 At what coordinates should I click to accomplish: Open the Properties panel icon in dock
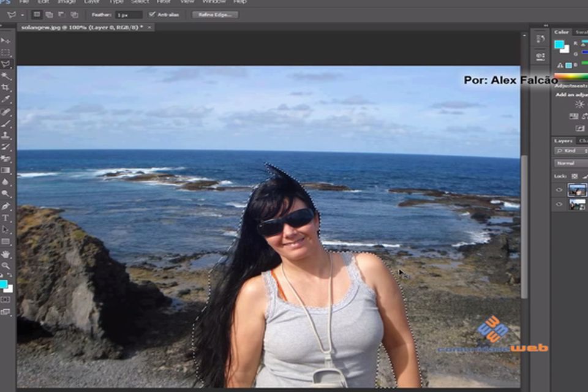point(540,56)
